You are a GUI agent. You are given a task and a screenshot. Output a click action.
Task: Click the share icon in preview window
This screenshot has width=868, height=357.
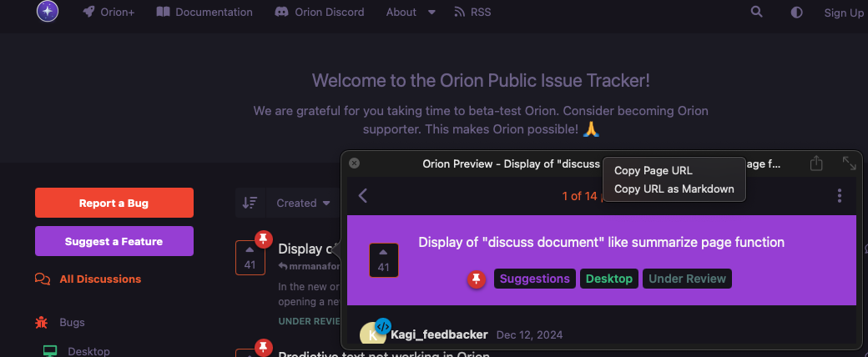[816, 163]
